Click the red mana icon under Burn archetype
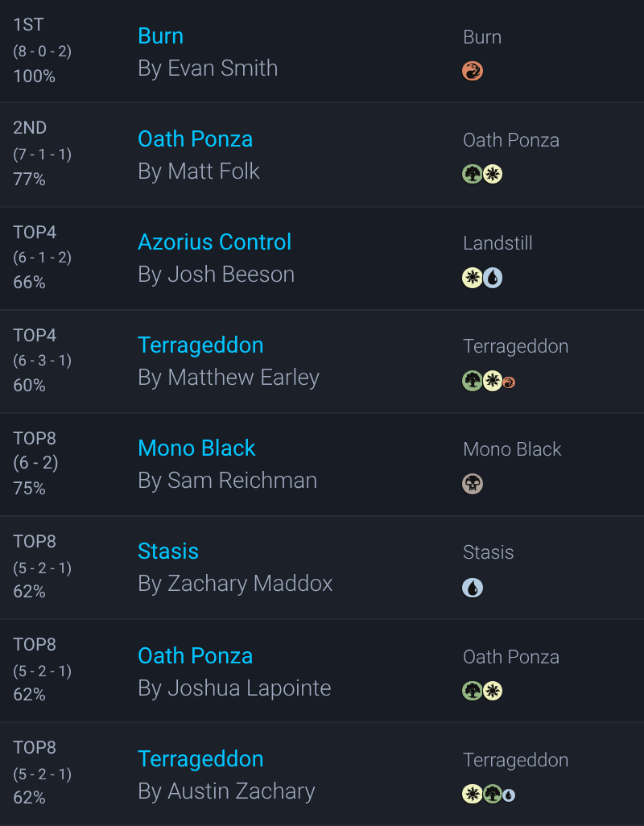The height and width of the screenshot is (826, 644). (473, 72)
